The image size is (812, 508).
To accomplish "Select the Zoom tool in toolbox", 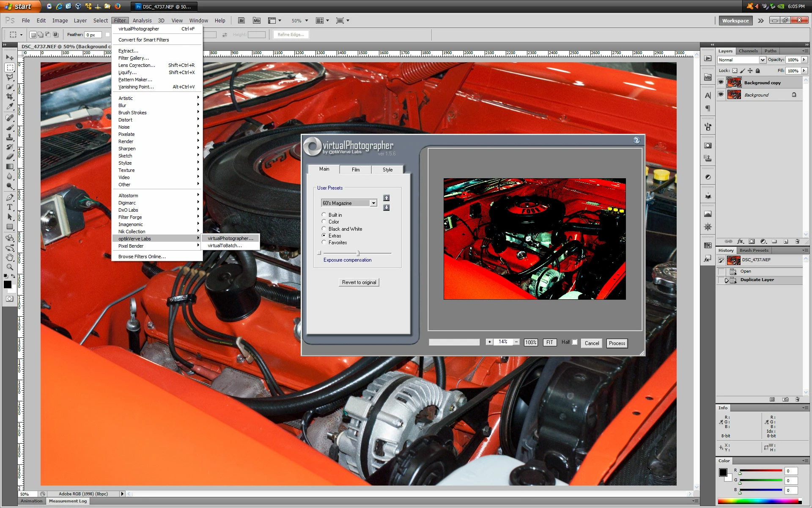I will coord(10,267).
